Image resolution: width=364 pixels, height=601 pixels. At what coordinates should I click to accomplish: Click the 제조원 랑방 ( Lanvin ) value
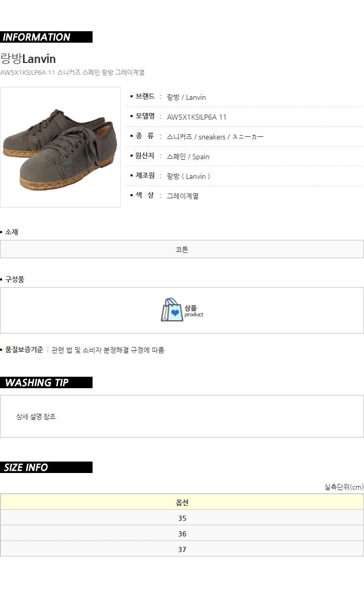[189, 176]
